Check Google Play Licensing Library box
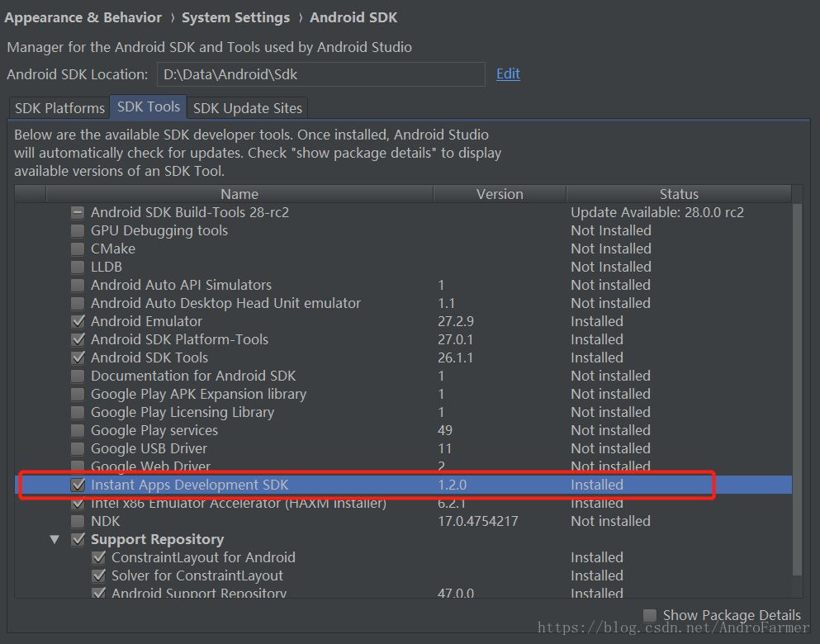 pyautogui.click(x=78, y=413)
